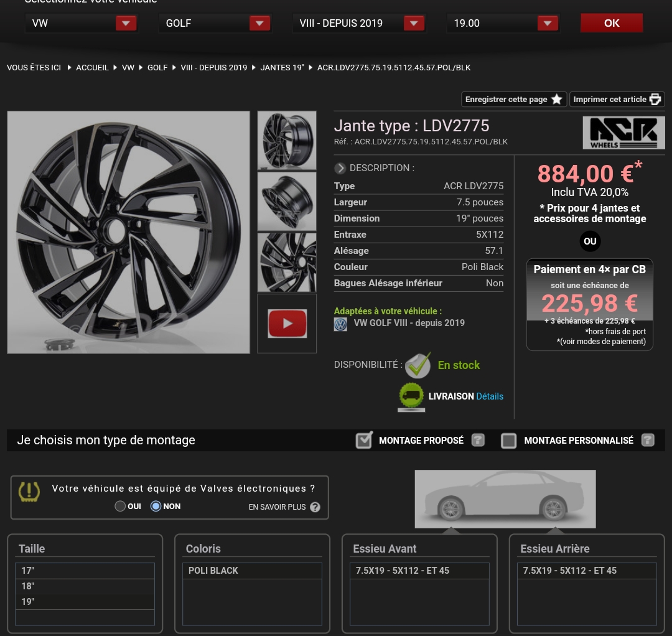
Task: Click the green stock checkmark icon
Action: pos(418,365)
